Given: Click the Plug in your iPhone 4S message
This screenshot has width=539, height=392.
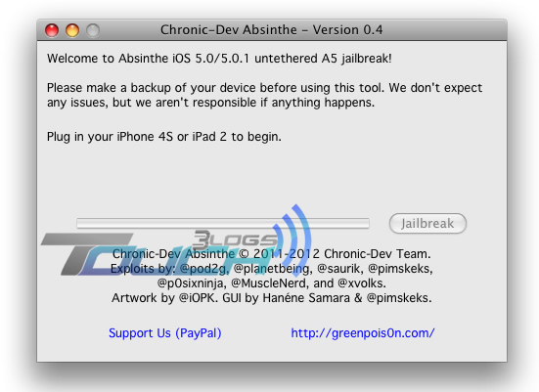Looking at the screenshot, I should (x=164, y=137).
